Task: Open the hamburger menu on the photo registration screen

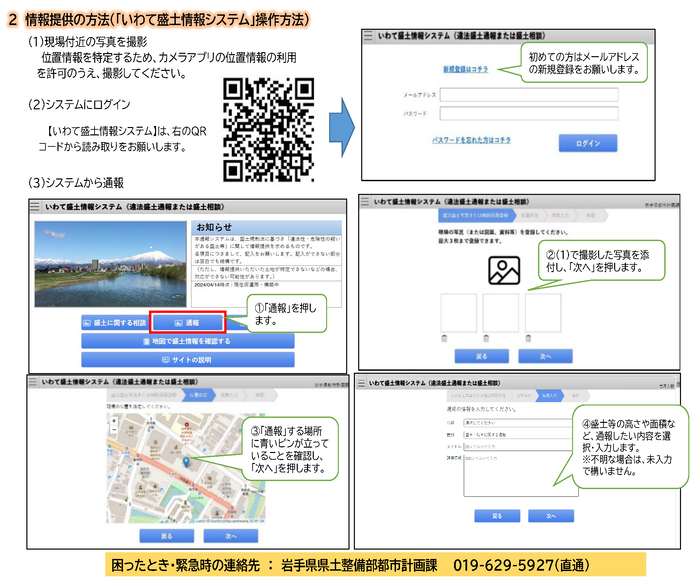Action: [365, 202]
